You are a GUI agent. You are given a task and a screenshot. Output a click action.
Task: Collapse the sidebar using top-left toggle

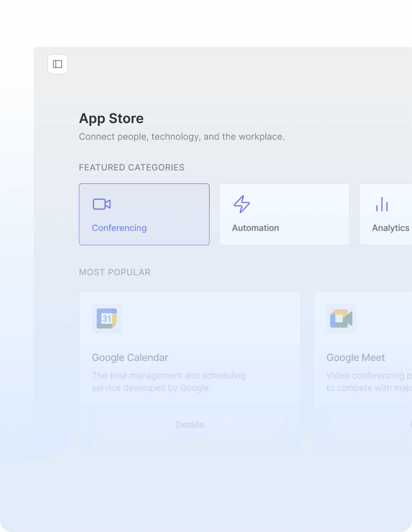pyautogui.click(x=57, y=64)
